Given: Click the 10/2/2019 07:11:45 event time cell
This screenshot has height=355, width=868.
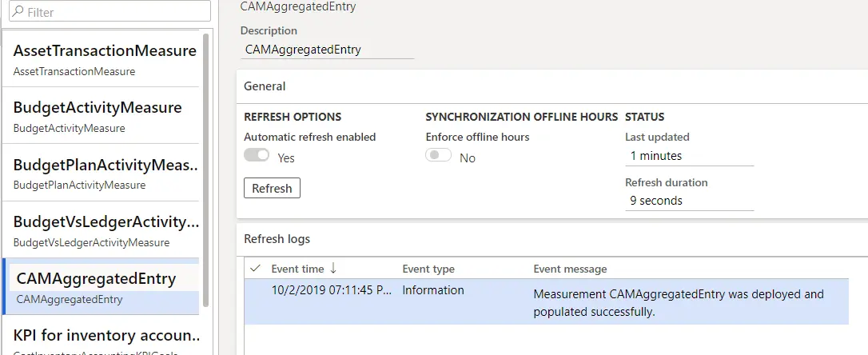Looking at the screenshot, I should (x=332, y=290).
